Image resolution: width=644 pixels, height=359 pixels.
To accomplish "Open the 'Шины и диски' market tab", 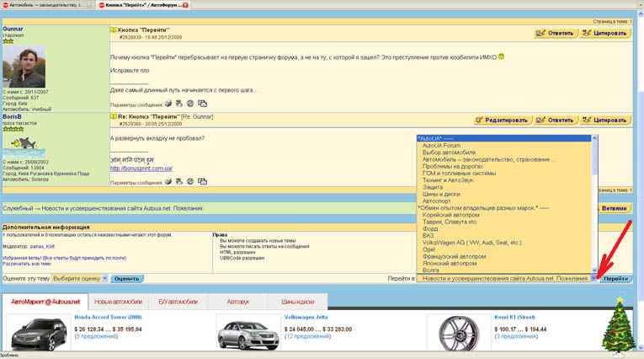I will pos(297,302).
